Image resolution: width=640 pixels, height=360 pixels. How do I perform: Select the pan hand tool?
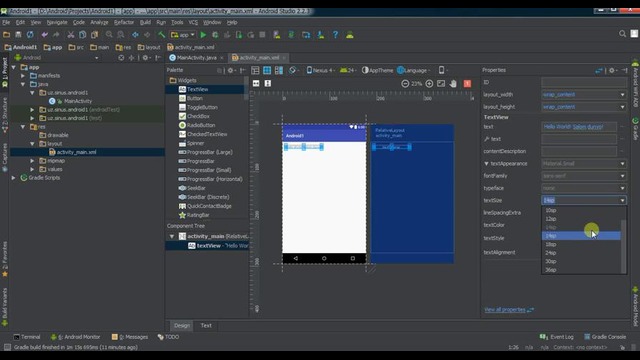pos(453,84)
